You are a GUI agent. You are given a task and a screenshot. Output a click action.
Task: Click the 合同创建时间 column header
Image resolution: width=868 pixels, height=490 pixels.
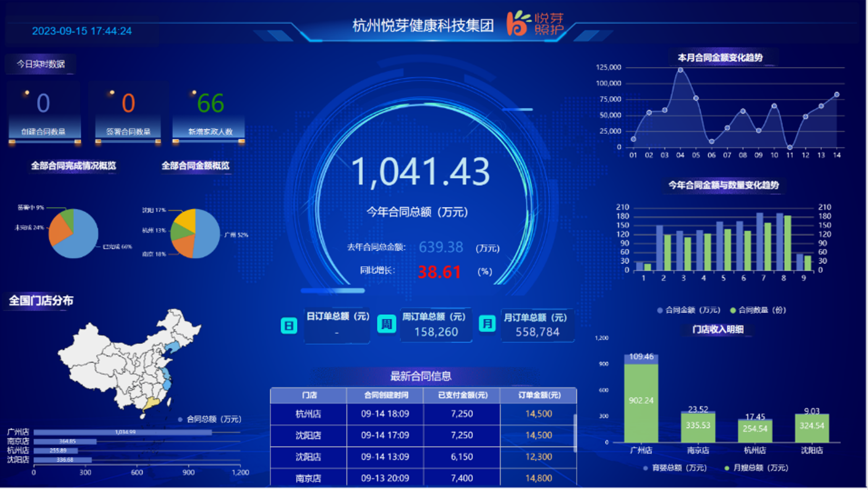pyautogui.click(x=385, y=395)
